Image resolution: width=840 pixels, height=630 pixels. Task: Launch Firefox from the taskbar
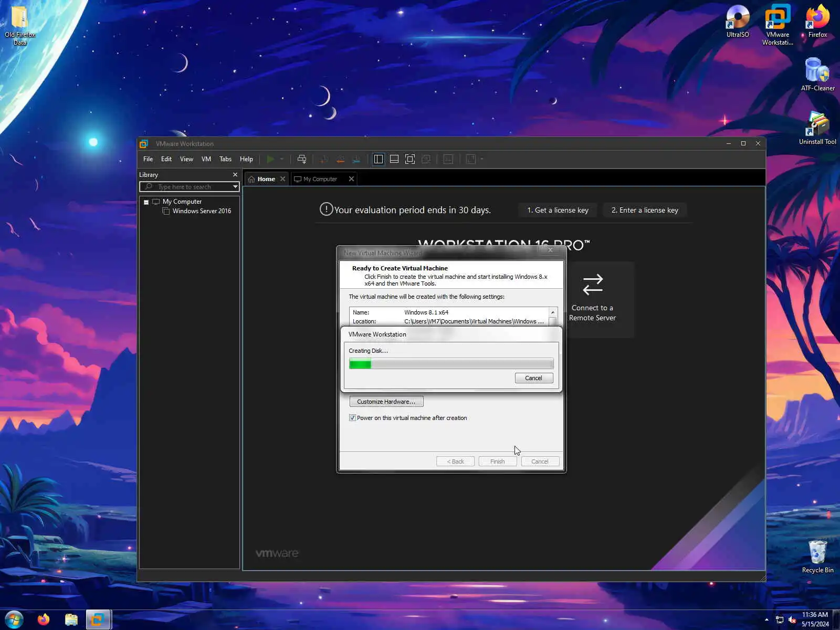pyautogui.click(x=44, y=619)
